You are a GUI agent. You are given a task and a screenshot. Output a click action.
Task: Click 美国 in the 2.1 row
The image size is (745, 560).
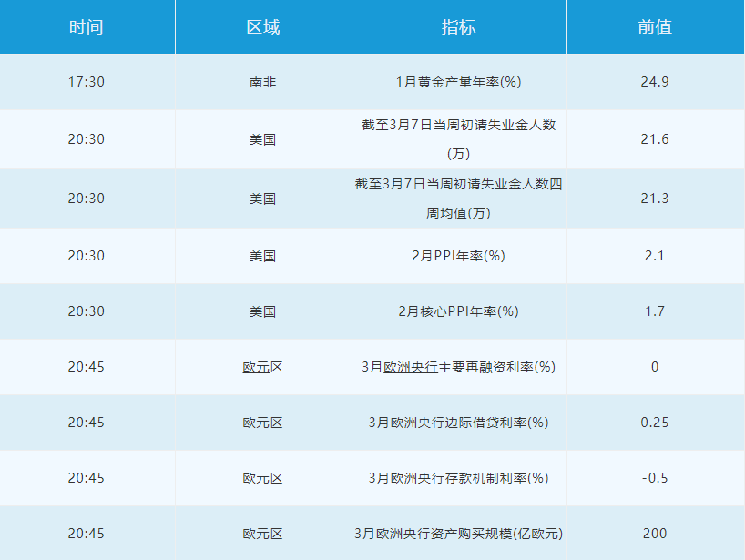[262, 256]
